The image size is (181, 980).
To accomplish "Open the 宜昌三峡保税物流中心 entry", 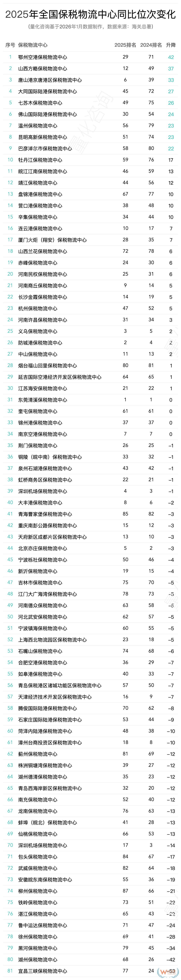I will point(43,970).
